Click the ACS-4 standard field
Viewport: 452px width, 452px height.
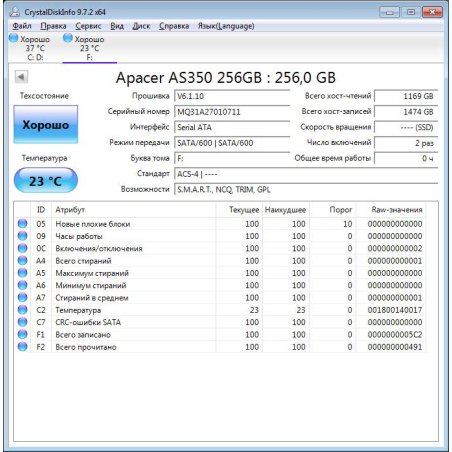tap(306, 174)
